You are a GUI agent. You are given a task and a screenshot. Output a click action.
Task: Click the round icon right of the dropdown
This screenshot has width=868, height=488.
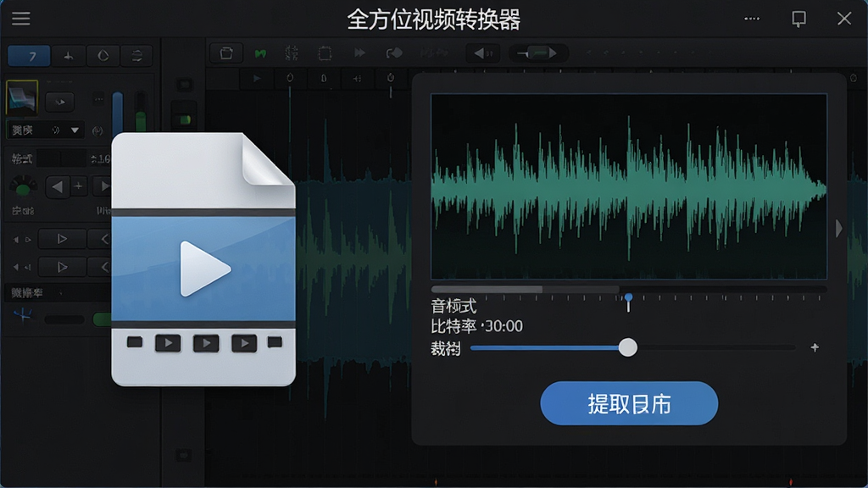(x=97, y=130)
